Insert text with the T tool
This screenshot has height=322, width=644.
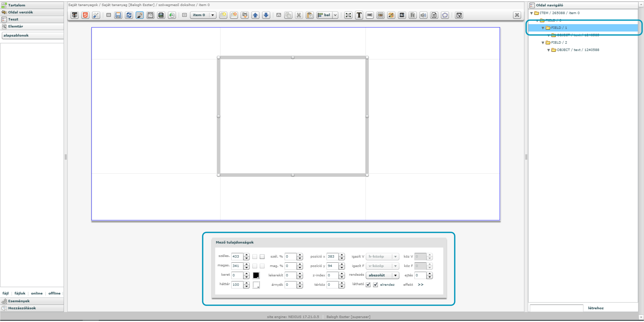[x=359, y=15]
